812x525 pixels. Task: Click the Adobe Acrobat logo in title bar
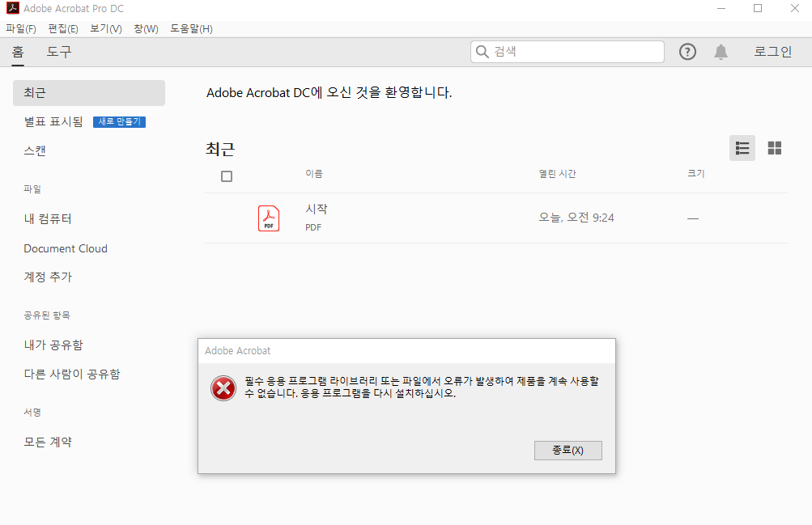tap(12, 8)
